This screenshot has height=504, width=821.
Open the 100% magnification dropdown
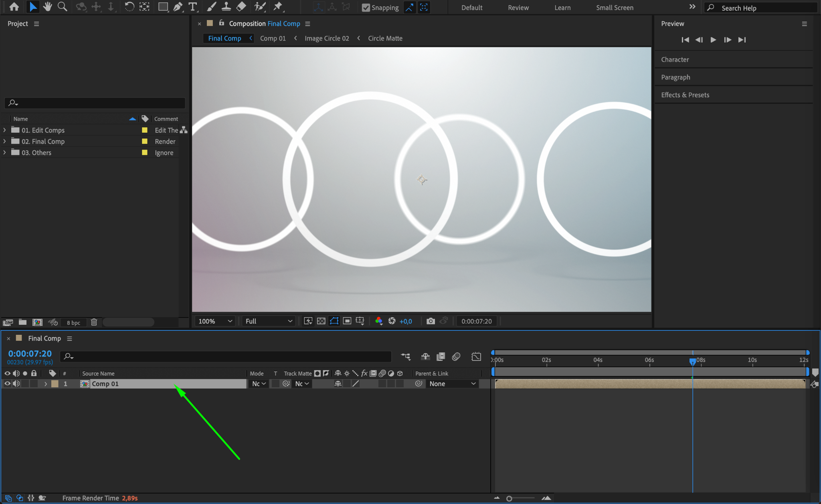pyautogui.click(x=215, y=321)
